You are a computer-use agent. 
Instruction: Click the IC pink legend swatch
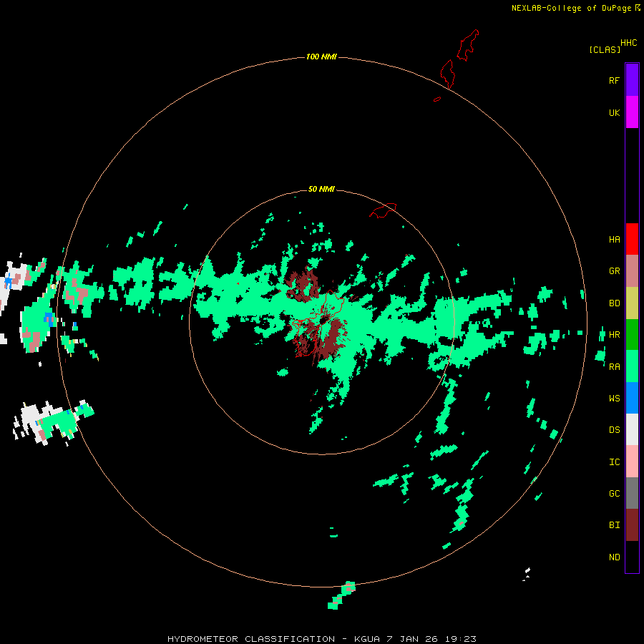(x=632, y=462)
